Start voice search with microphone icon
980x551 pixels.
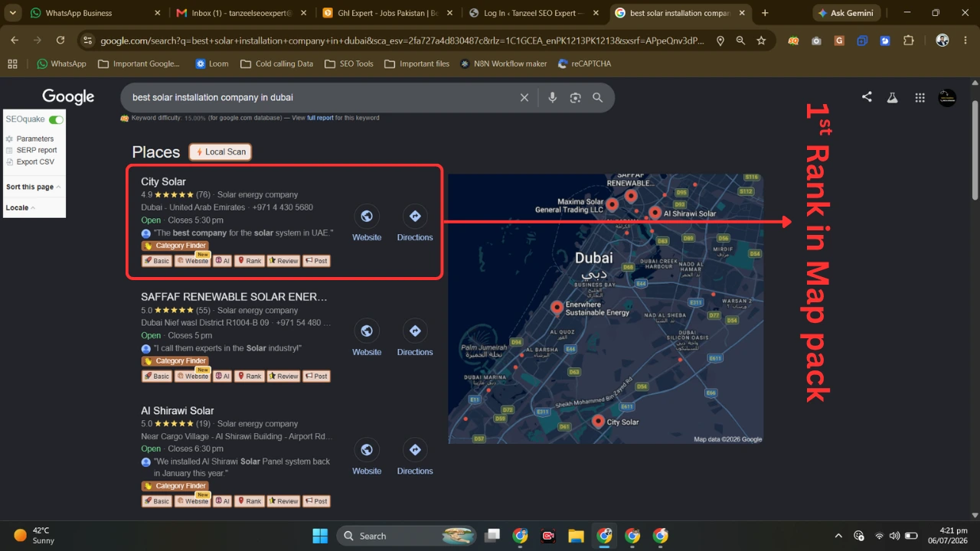coord(552,98)
